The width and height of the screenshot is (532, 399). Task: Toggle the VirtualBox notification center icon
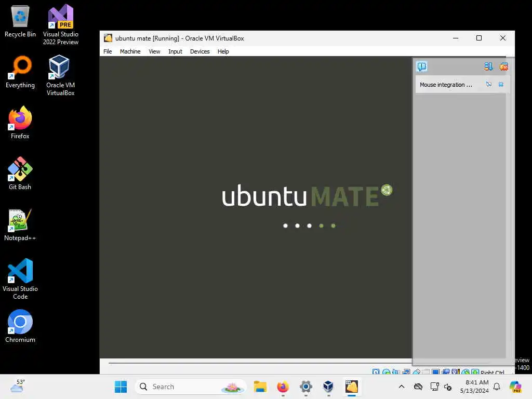pyautogui.click(x=422, y=66)
